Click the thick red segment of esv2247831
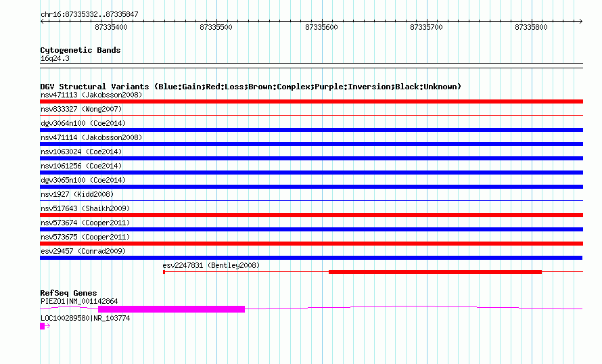 point(436,272)
